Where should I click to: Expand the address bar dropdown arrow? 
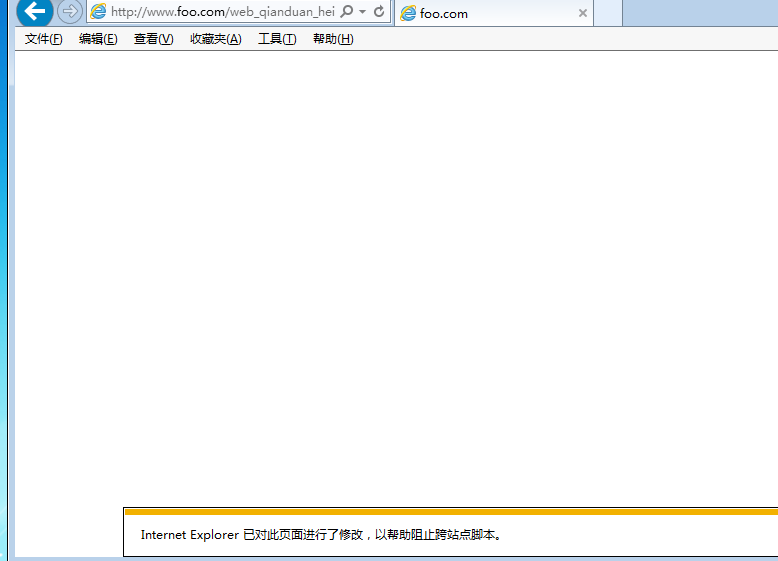(x=363, y=11)
